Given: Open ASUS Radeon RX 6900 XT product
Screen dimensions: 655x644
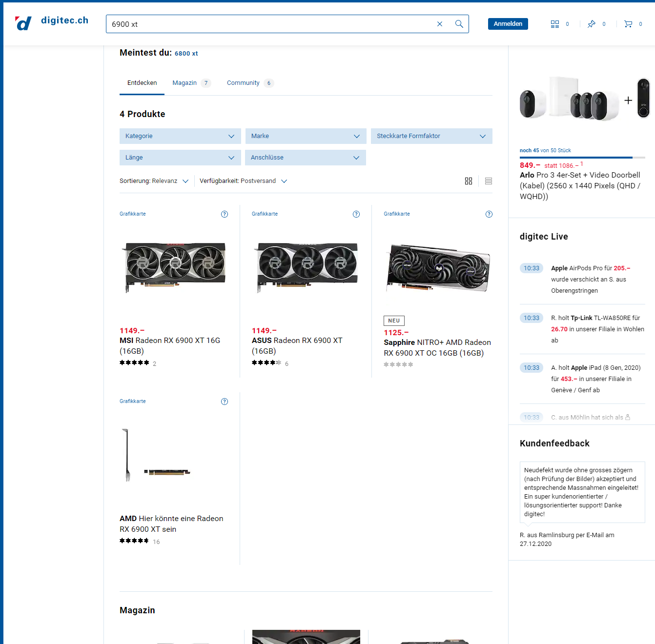Looking at the screenshot, I should pyautogui.click(x=297, y=346).
